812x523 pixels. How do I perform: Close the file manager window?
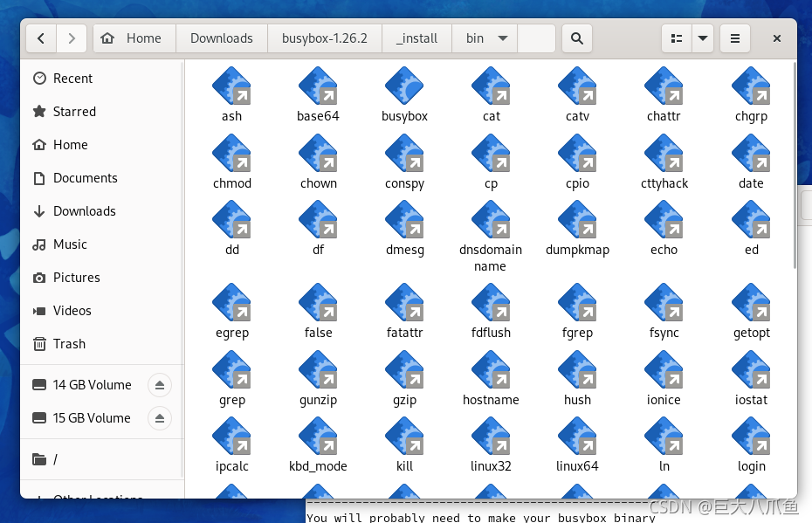tap(777, 38)
